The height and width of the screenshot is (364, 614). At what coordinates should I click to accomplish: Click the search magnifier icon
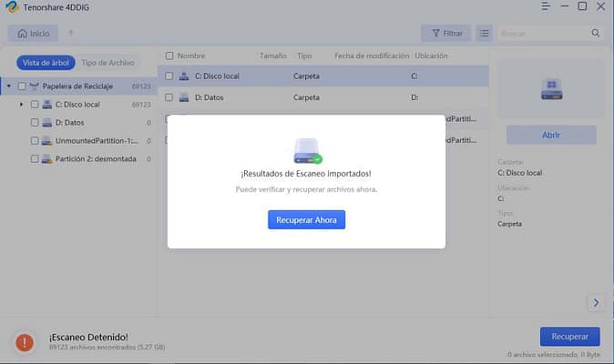coord(595,34)
